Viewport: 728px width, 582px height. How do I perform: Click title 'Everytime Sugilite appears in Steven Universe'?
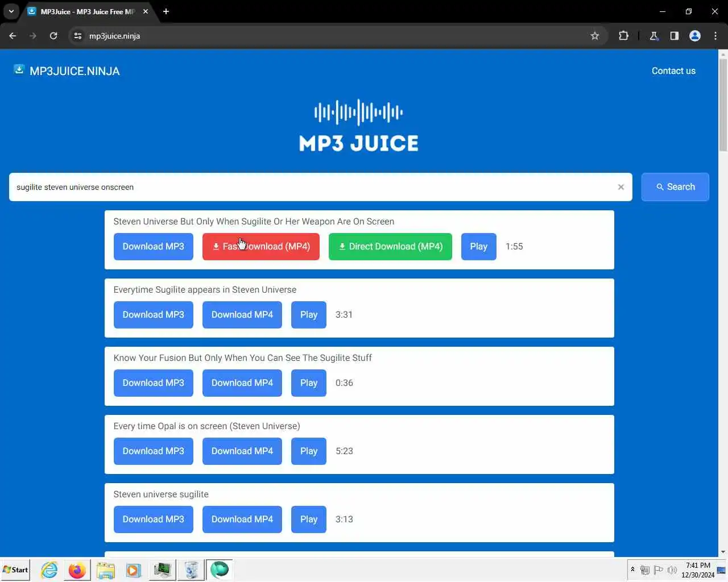click(x=205, y=290)
